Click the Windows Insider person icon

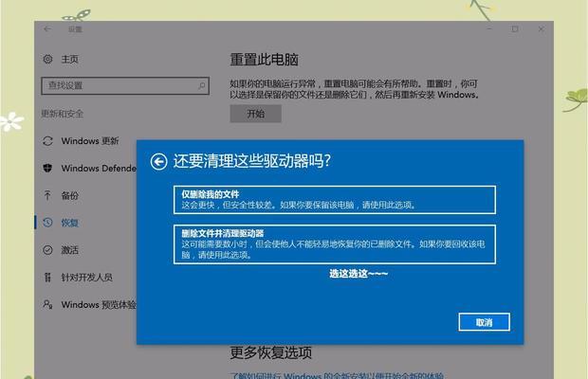pos(47,304)
